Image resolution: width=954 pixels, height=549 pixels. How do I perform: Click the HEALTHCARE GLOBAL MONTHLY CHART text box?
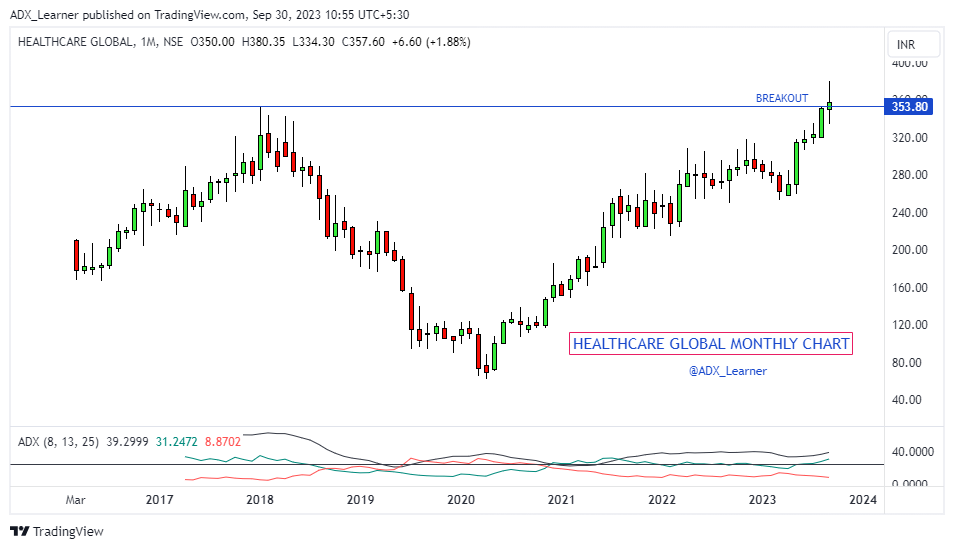tap(711, 344)
